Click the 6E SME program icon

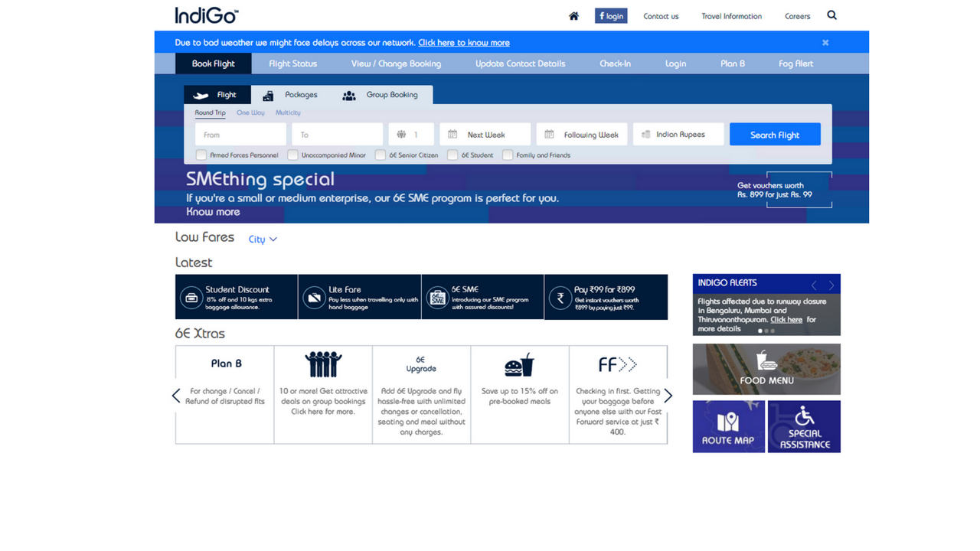click(437, 297)
